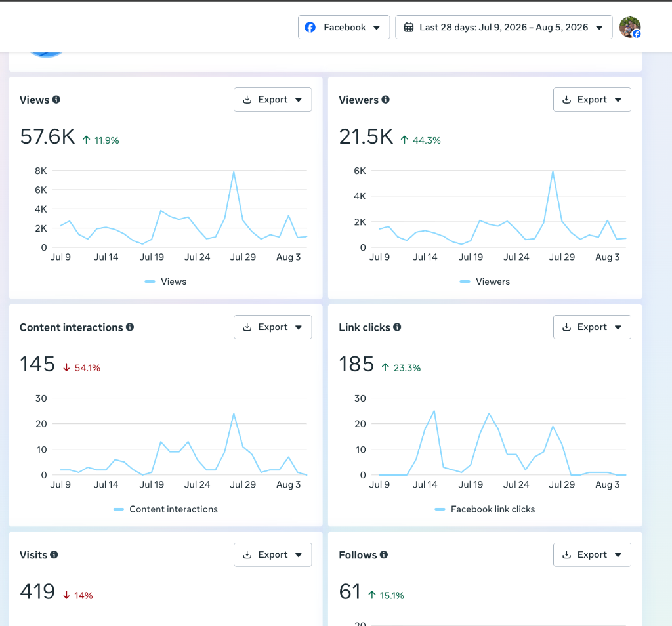Click the 185 link clicks total
The width and height of the screenshot is (672, 626).
pyautogui.click(x=356, y=365)
